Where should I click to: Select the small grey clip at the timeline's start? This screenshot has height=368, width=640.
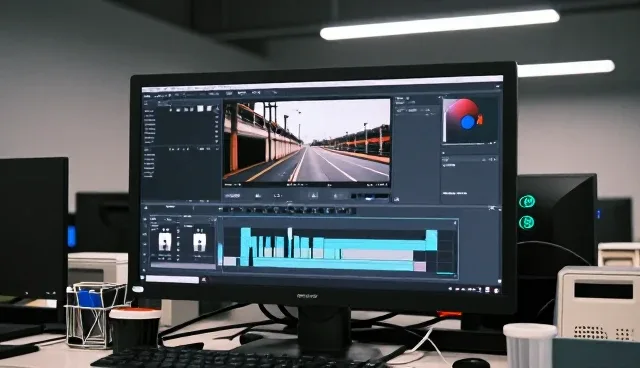coord(230,261)
